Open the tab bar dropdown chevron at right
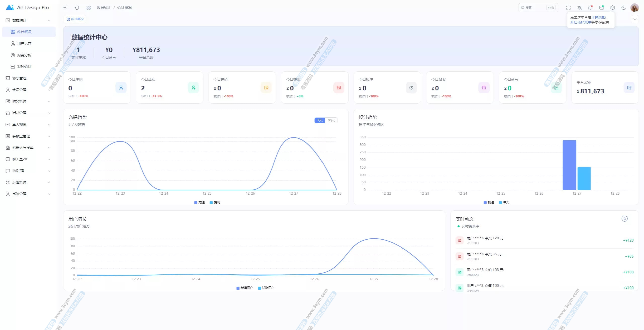644x330 pixels. (635, 19)
